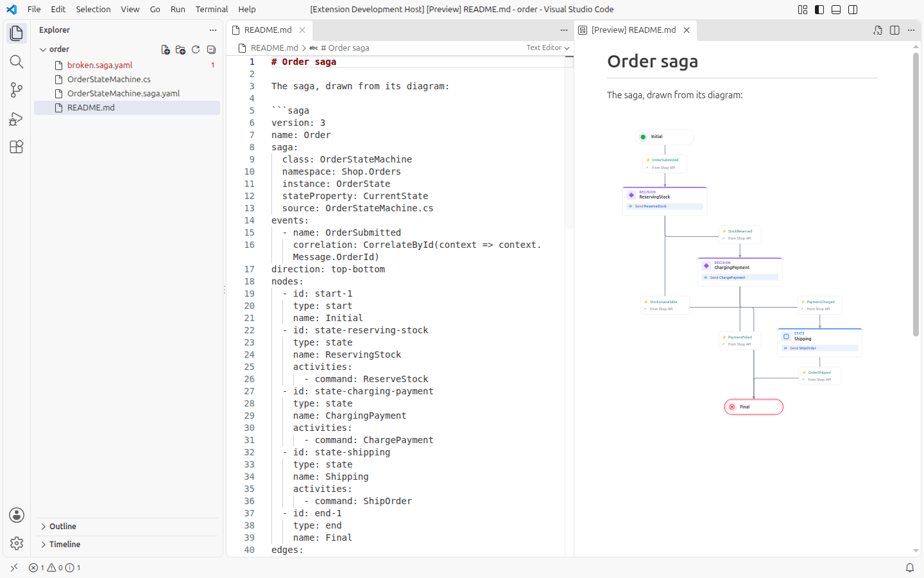Open More Actions for the preview editor group
The height and width of the screenshot is (578, 924).
click(x=911, y=30)
